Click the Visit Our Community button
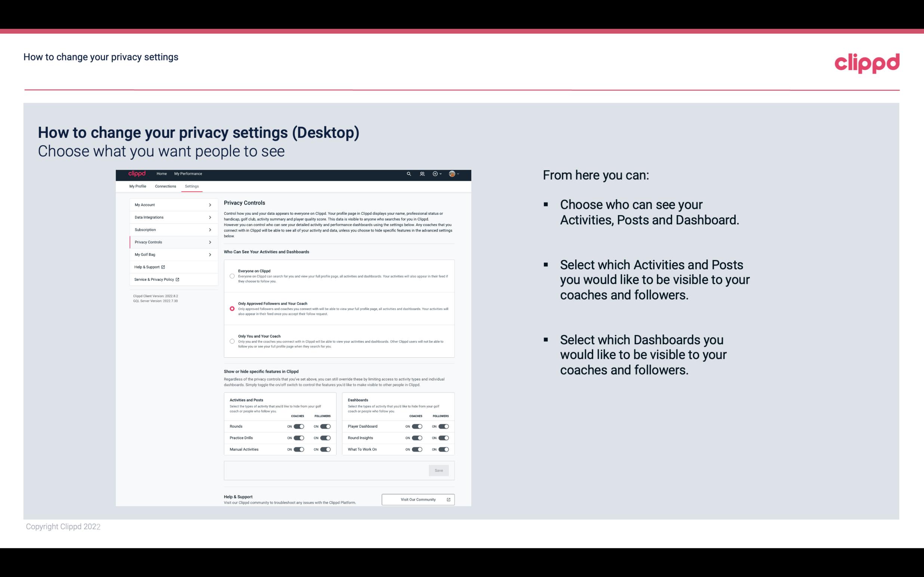924x577 pixels. tap(417, 499)
